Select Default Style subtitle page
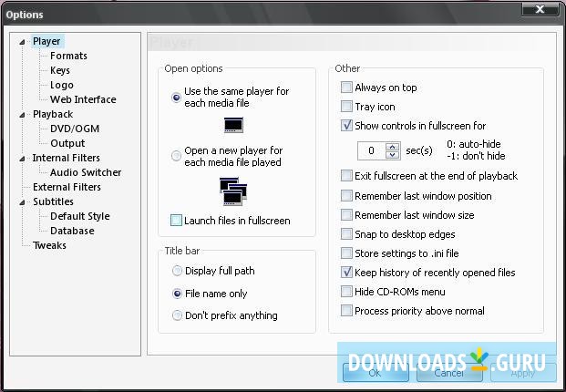The image size is (566, 392). click(x=80, y=216)
